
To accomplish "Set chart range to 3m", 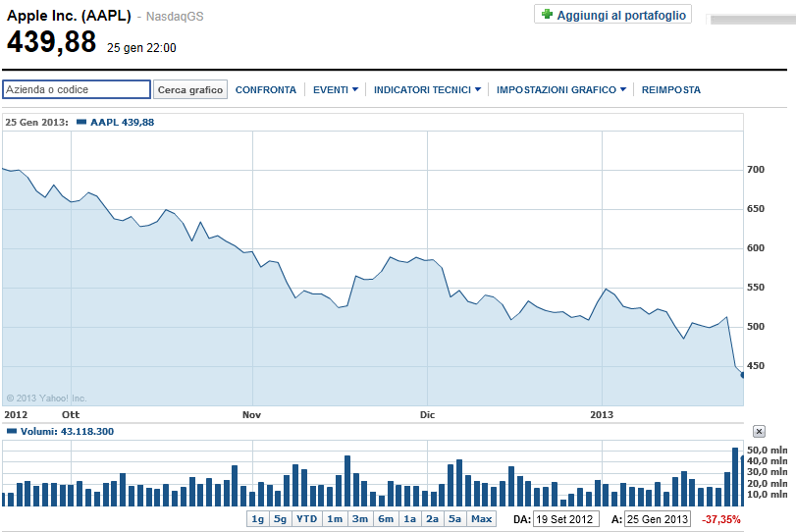I will click(x=360, y=518).
